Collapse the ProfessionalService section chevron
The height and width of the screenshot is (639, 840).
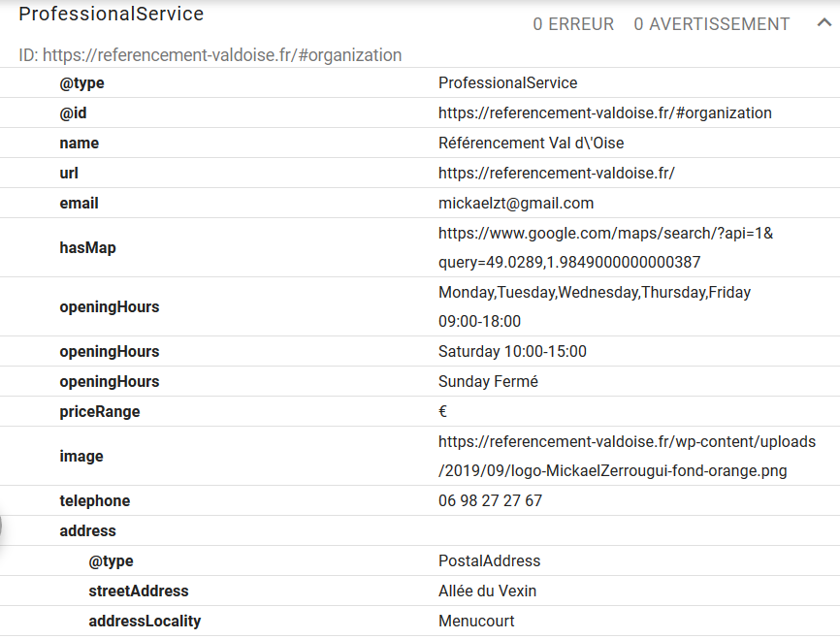[x=824, y=23]
